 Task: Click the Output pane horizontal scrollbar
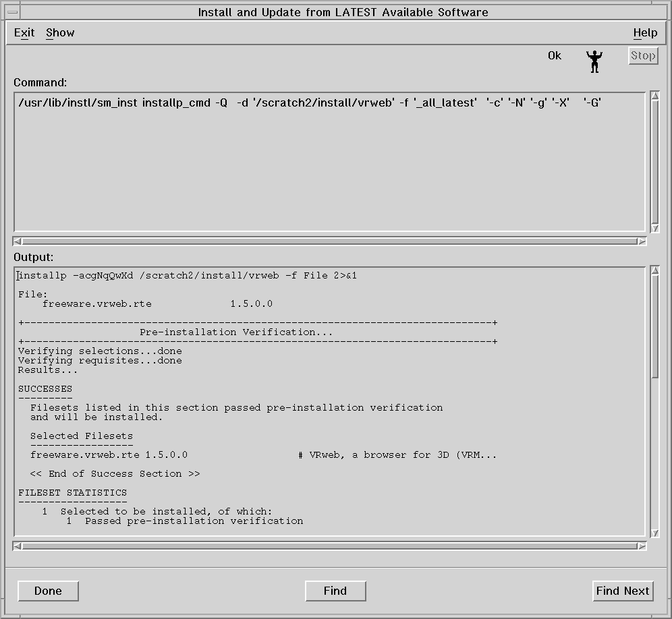tap(329, 546)
